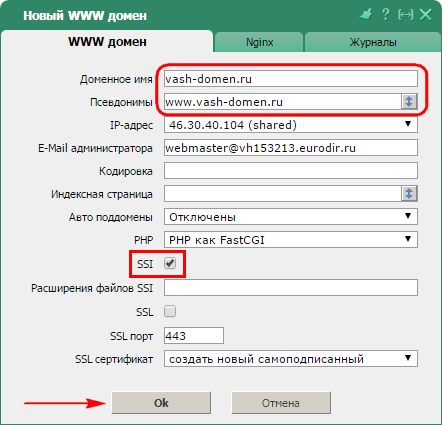Open the PHP mode dropdown
Image resolution: width=442 pixels, height=425 pixels.
291,240
